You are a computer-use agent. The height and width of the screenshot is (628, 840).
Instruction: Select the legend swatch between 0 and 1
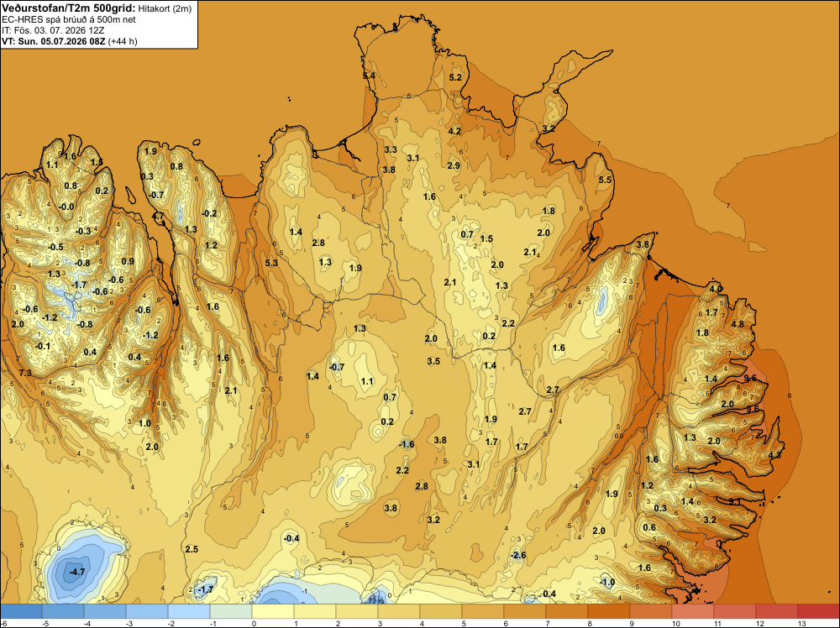pos(273,611)
